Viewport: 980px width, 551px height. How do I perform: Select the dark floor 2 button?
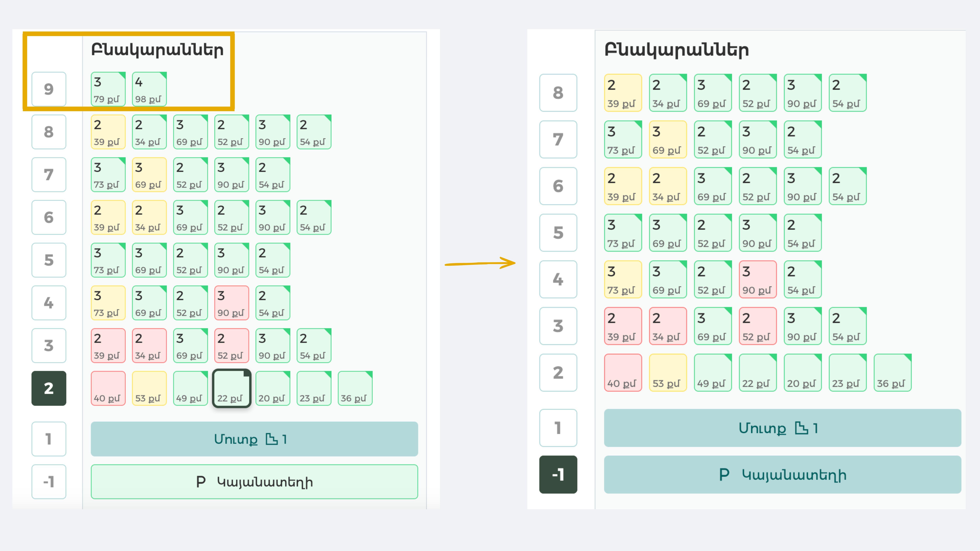tap(49, 388)
